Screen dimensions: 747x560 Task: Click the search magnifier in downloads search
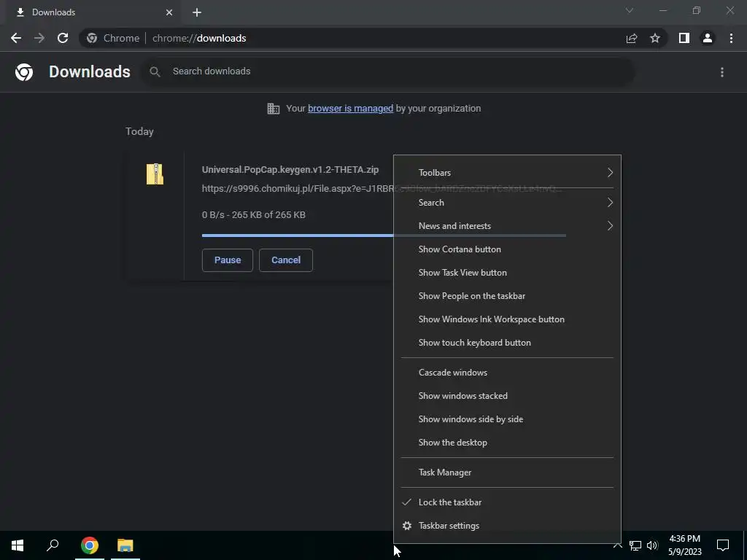tap(155, 72)
